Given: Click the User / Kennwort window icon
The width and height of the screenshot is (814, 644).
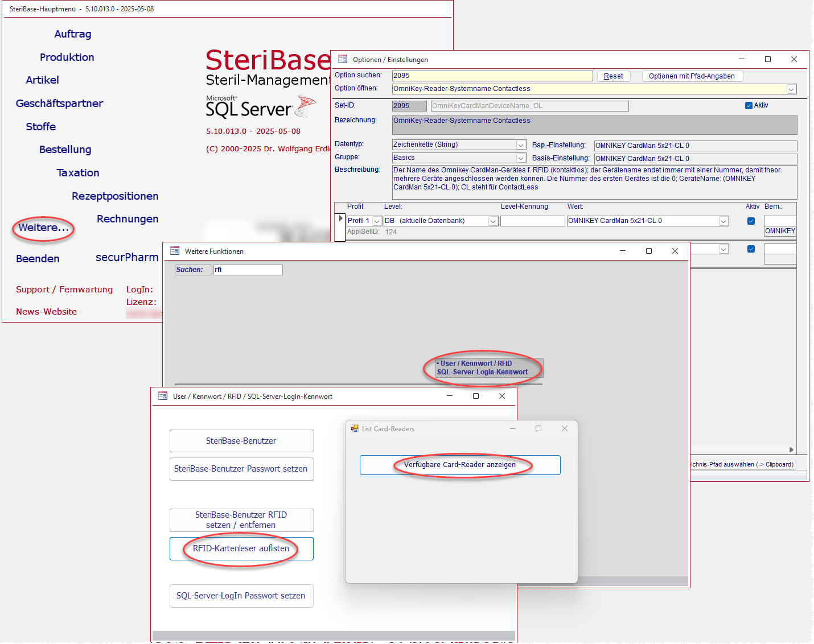Looking at the screenshot, I should point(163,396).
